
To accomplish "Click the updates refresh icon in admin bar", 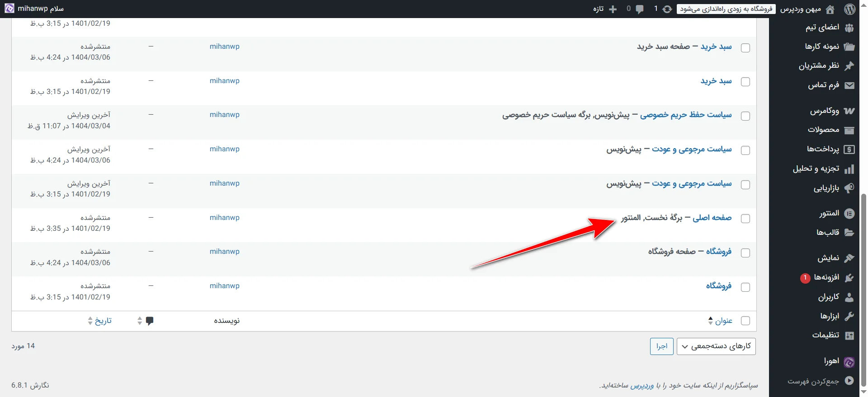I will point(667,9).
